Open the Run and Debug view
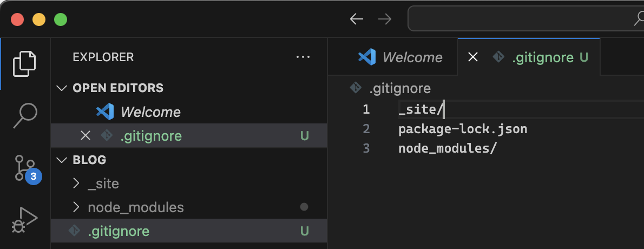Screen dimensions: 644x249 click(x=25, y=220)
